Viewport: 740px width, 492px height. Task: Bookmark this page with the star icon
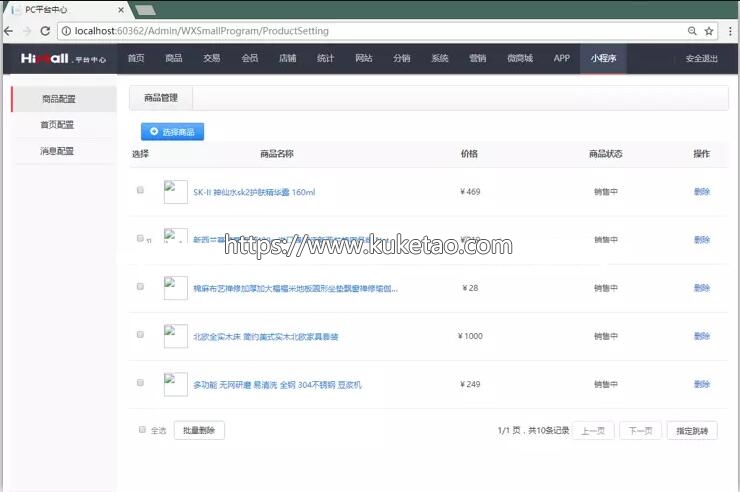[709, 31]
